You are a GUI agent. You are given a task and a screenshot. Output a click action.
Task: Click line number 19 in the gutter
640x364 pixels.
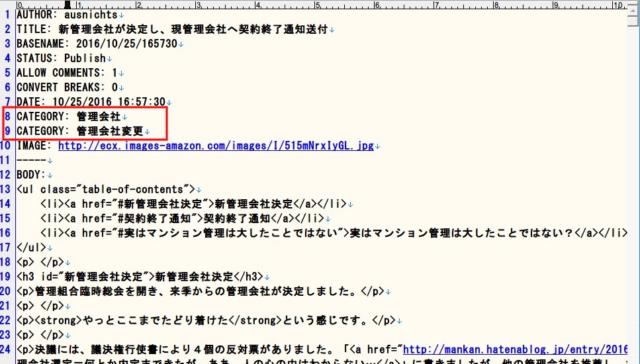[7, 277]
